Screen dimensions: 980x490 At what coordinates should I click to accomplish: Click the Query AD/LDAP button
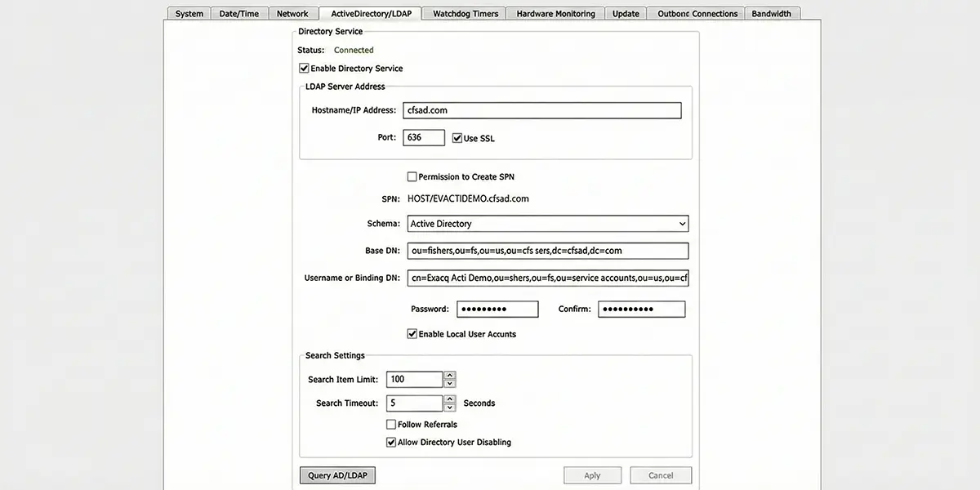pyautogui.click(x=337, y=474)
